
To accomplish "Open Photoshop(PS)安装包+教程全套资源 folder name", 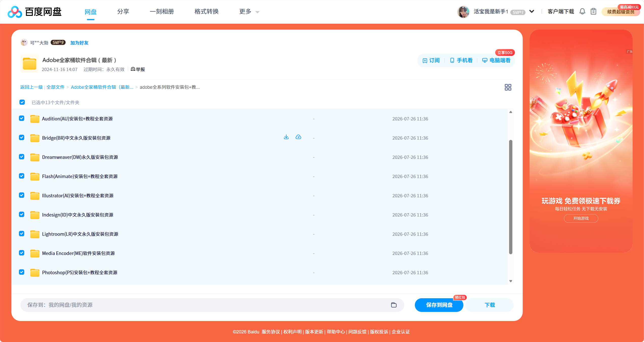I will (x=80, y=272).
